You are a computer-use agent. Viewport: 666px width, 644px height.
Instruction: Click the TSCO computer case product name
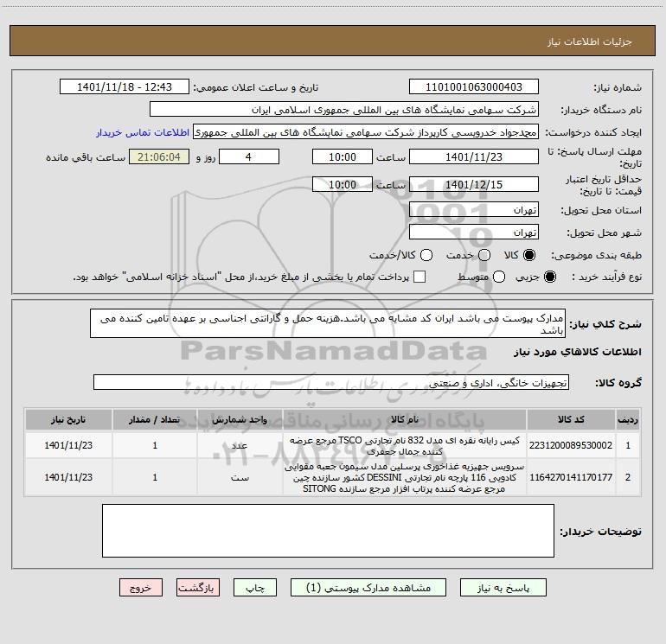click(405, 446)
